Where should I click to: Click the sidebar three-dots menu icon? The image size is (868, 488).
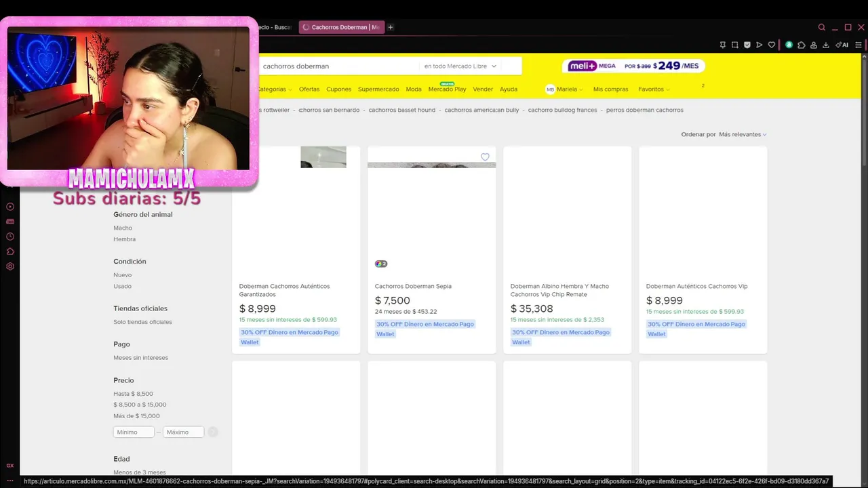click(x=10, y=480)
